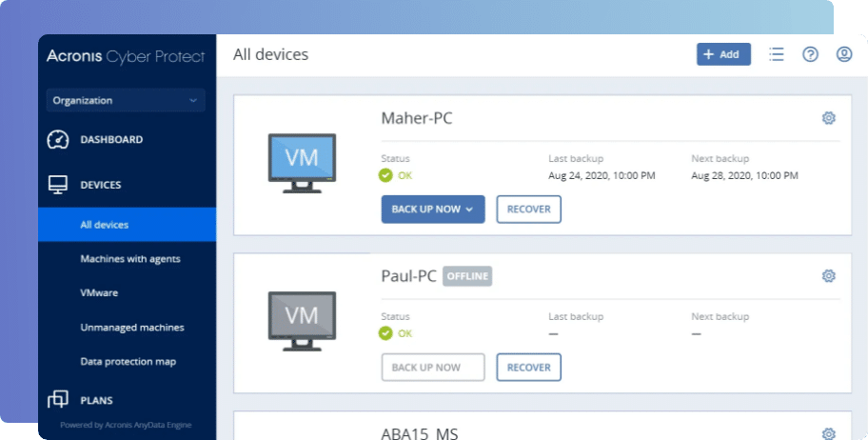Click the Add button
The height and width of the screenshot is (440, 868).
pyautogui.click(x=723, y=54)
